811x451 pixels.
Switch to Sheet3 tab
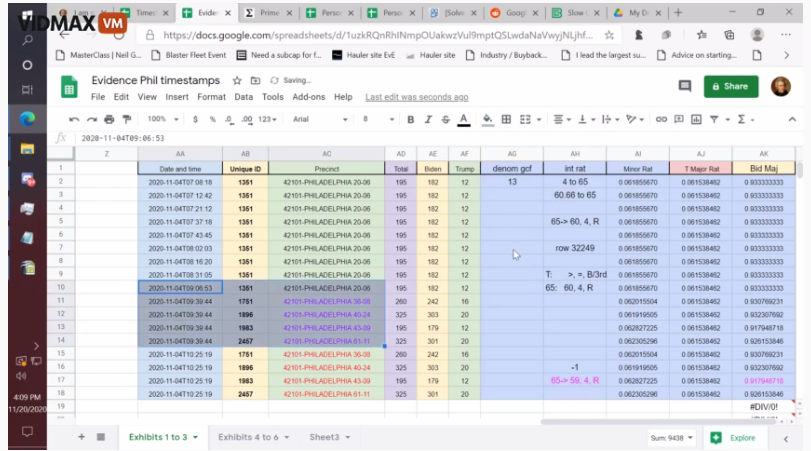click(x=329, y=438)
